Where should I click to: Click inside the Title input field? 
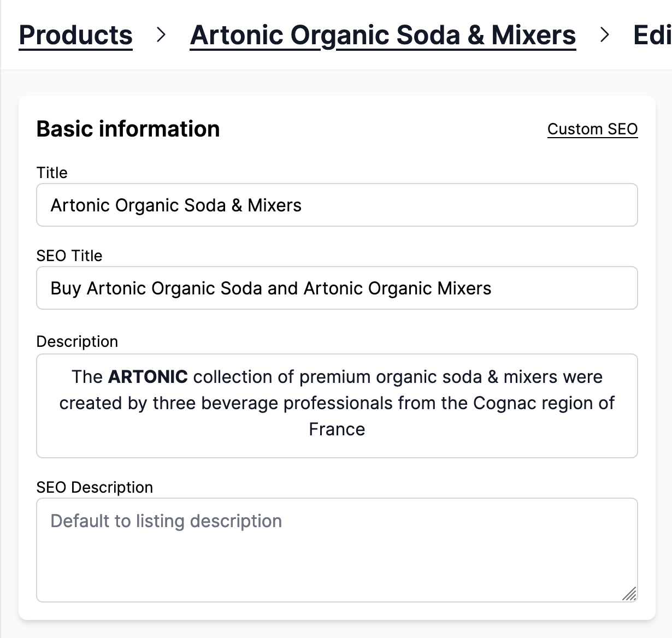(x=337, y=205)
